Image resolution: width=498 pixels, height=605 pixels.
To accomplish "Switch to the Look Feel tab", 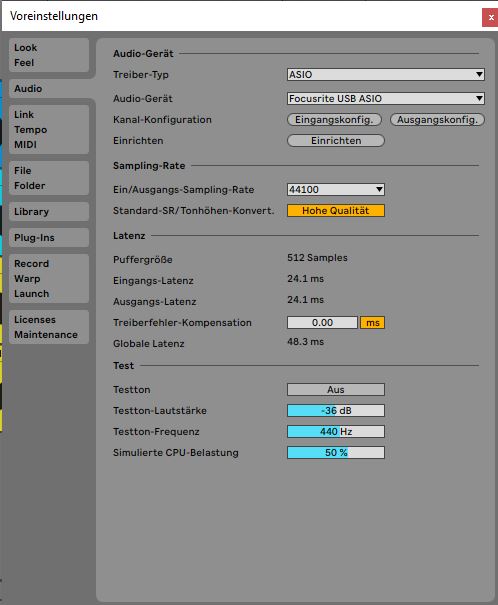I will tap(49, 55).
